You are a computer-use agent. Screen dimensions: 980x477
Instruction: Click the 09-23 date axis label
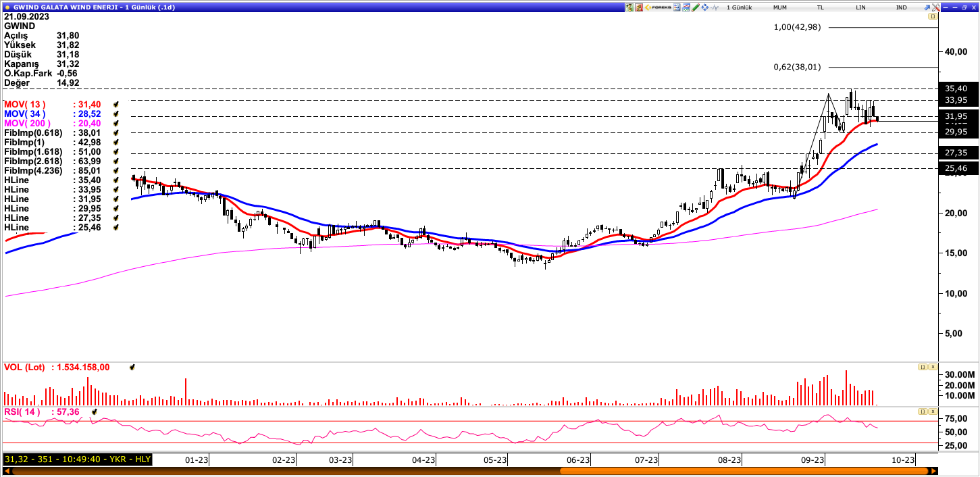point(813,460)
